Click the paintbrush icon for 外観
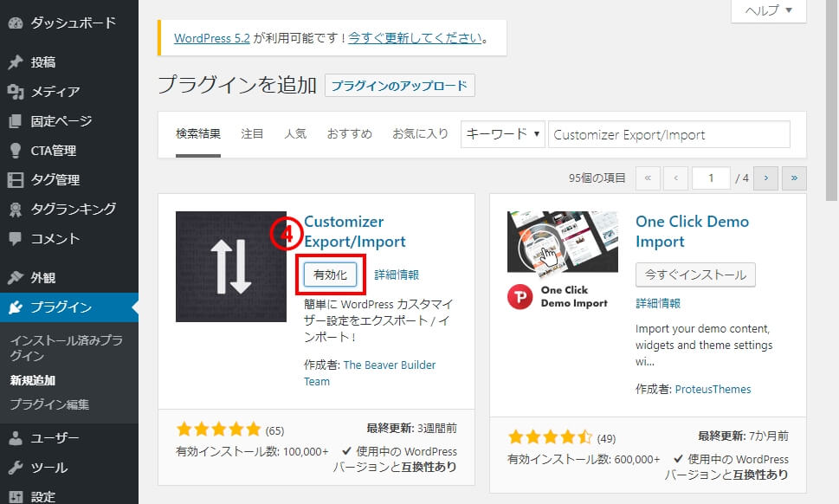Screen dimensions: 839x504 pyautogui.click(x=16, y=278)
